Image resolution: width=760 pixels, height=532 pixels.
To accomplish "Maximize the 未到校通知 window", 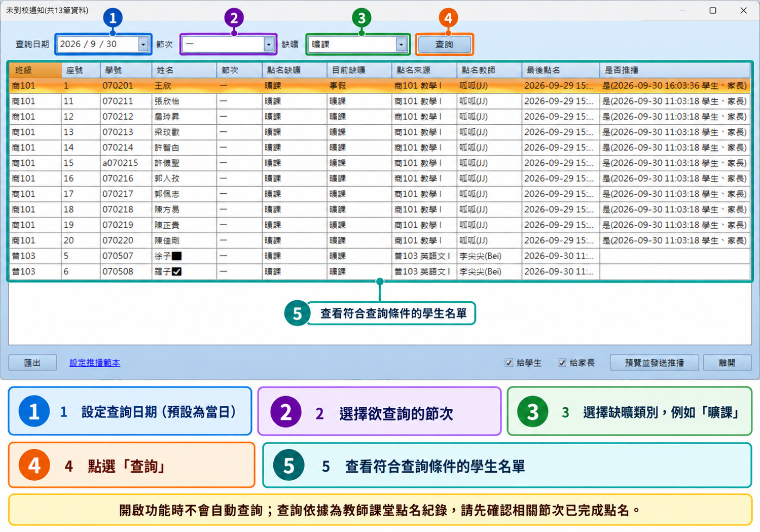I will click(713, 10).
